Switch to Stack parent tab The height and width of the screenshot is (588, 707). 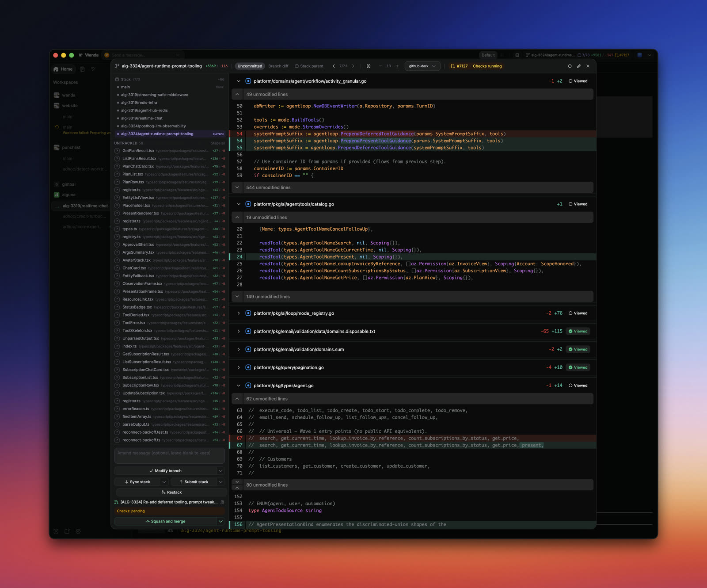coord(309,66)
